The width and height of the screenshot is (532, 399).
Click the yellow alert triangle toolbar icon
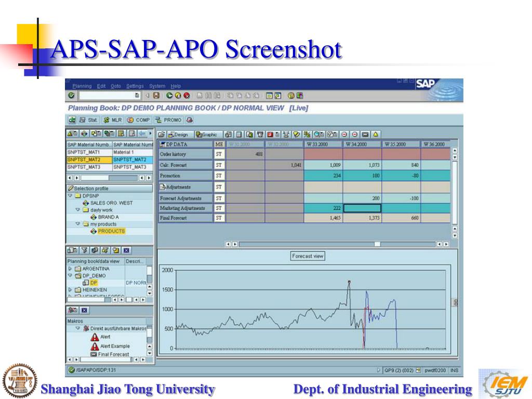(376, 135)
